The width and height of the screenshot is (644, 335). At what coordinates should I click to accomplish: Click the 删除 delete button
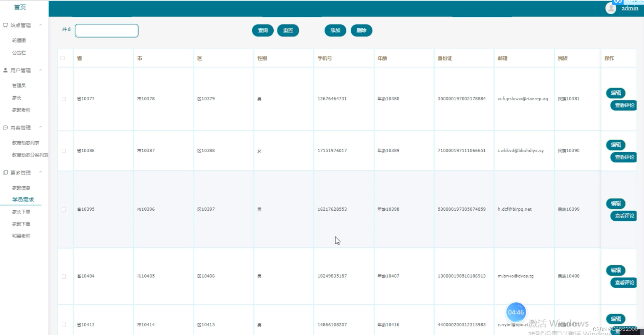point(361,30)
